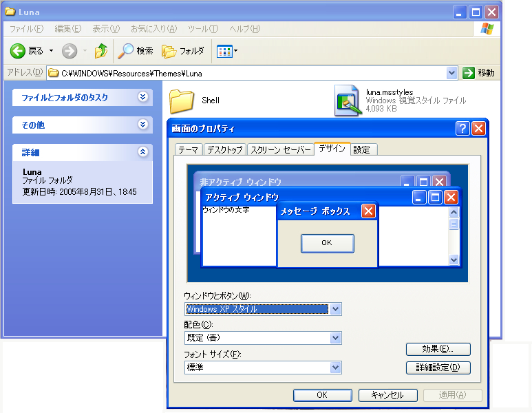
Task: Minimize the Luna Explorer window
Action: point(460,12)
